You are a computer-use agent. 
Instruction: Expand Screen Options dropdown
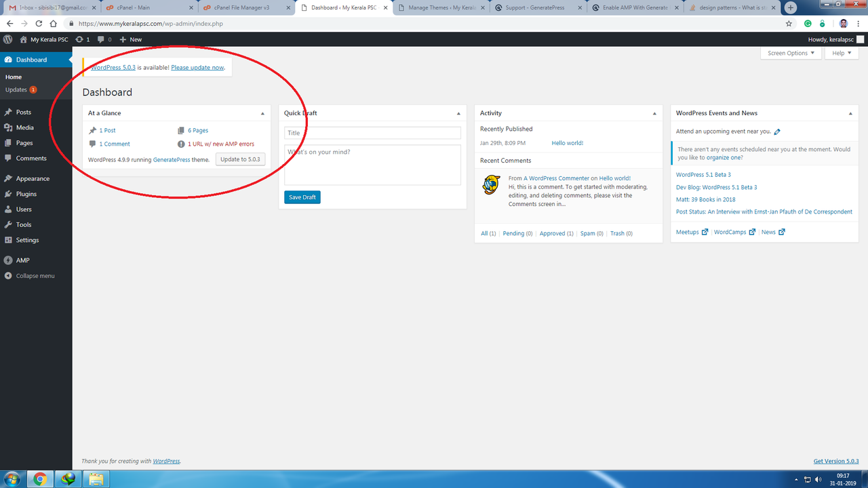click(791, 53)
